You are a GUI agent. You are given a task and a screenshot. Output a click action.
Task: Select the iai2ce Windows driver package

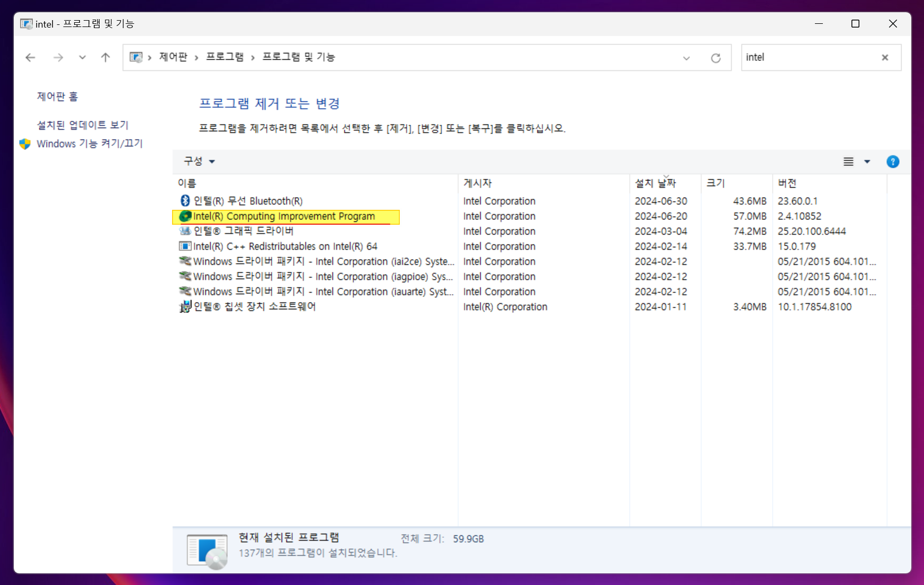324,261
